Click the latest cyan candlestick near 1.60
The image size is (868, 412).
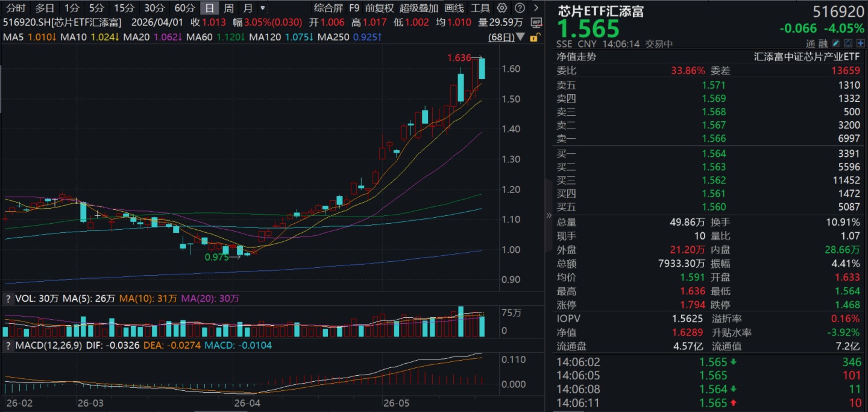tap(482, 68)
